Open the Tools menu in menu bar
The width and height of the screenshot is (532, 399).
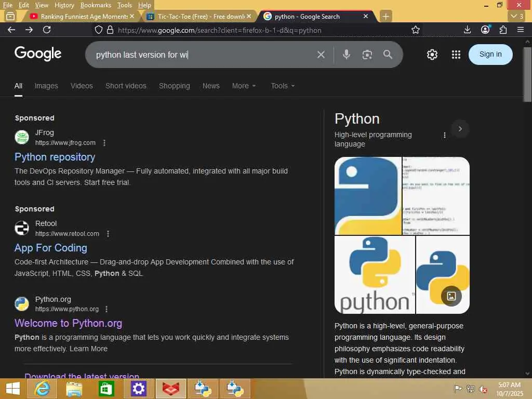tap(125, 5)
